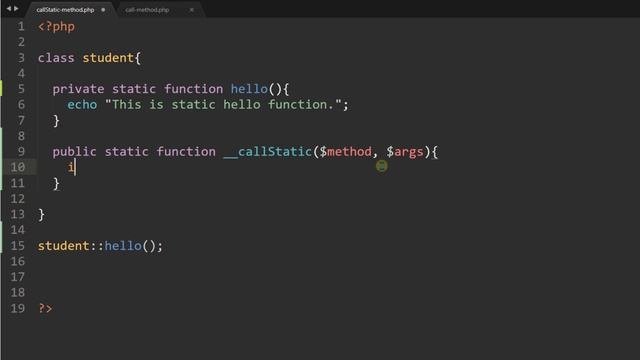Click closing brace on line 7
Screen dimensions: 640x360
[x=56, y=121]
